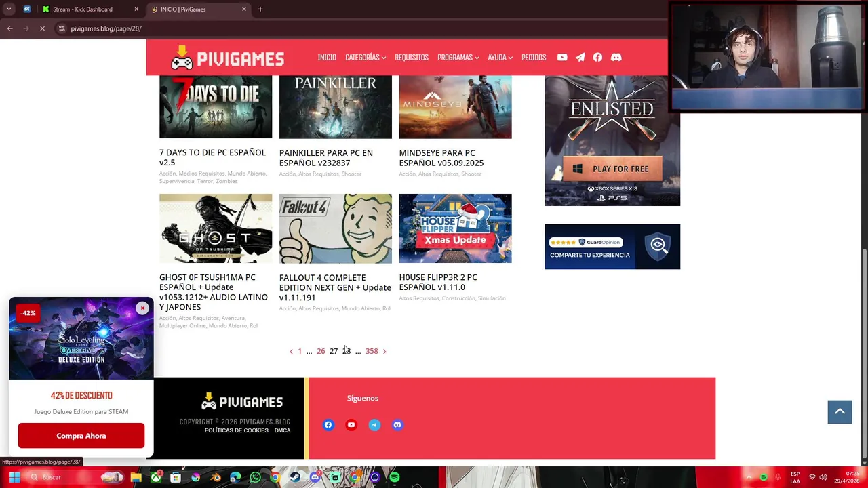Stop loading the page in browser toolbar
868x488 pixels.
pyautogui.click(x=42, y=28)
